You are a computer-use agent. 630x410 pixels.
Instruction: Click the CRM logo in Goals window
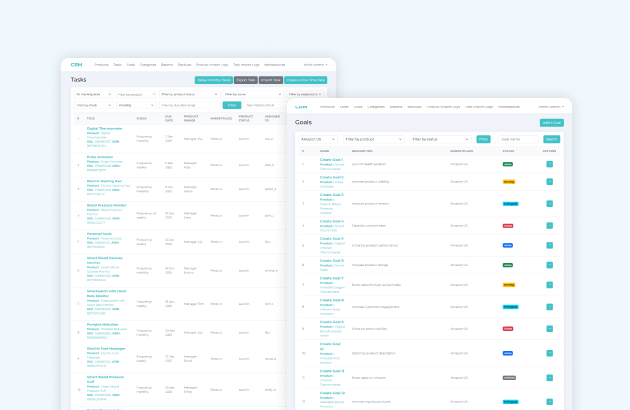point(301,107)
